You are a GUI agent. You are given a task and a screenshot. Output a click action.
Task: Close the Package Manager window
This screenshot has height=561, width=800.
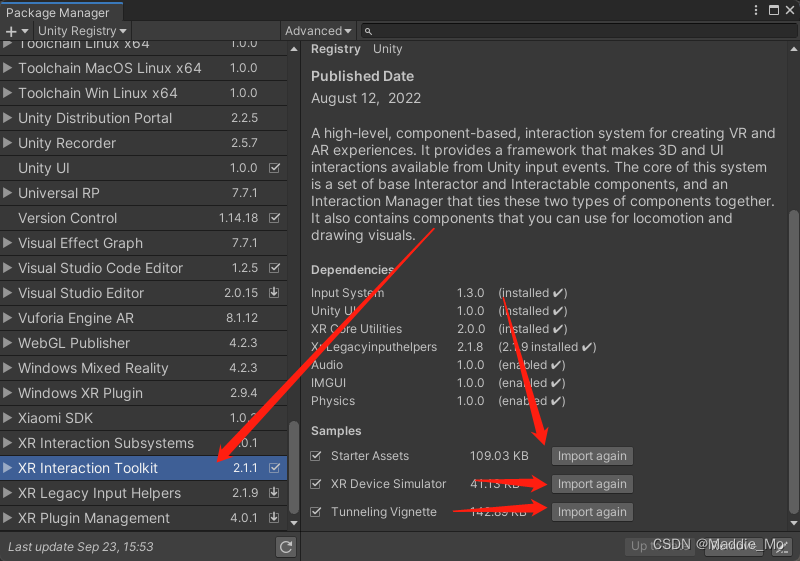coord(790,10)
